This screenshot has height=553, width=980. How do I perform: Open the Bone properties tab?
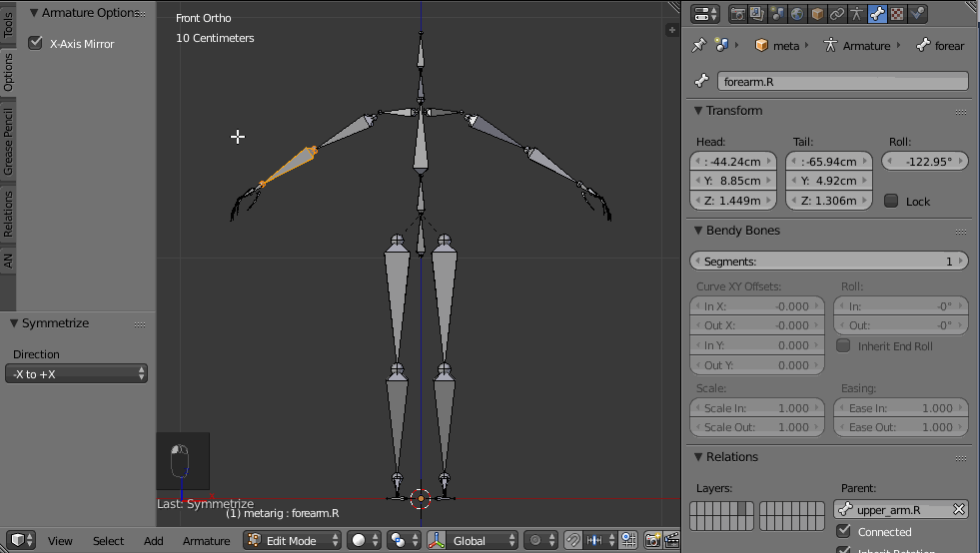tap(877, 14)
